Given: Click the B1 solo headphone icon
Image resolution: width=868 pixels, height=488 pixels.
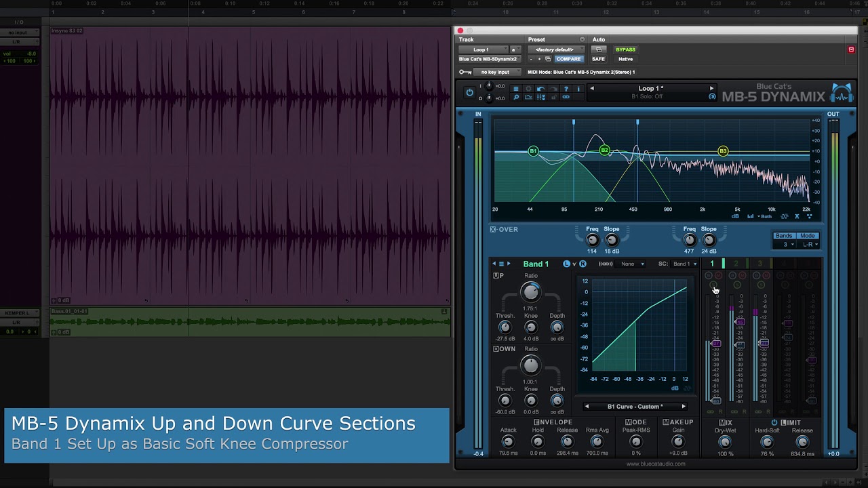Looking at the screenshot, I should point(712,96).
